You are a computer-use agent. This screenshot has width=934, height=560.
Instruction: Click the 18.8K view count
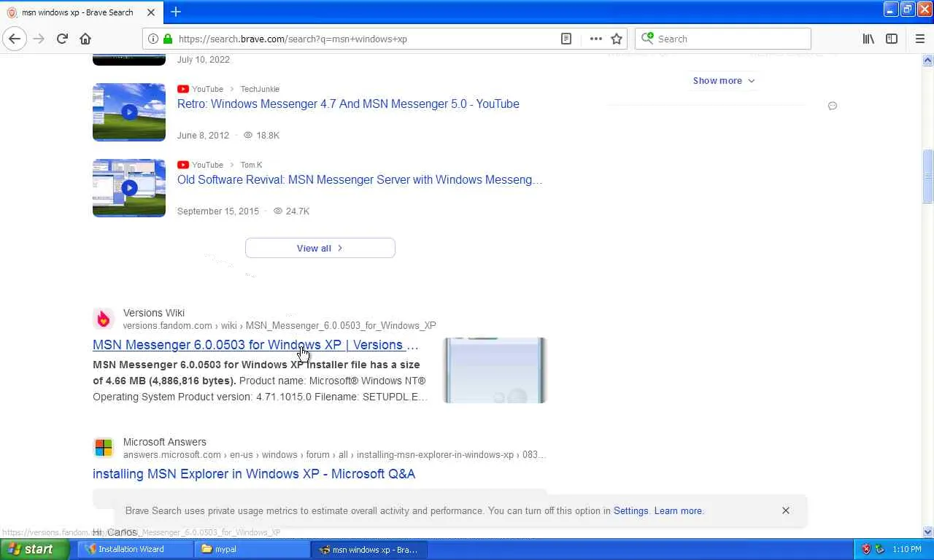[268, 135]
